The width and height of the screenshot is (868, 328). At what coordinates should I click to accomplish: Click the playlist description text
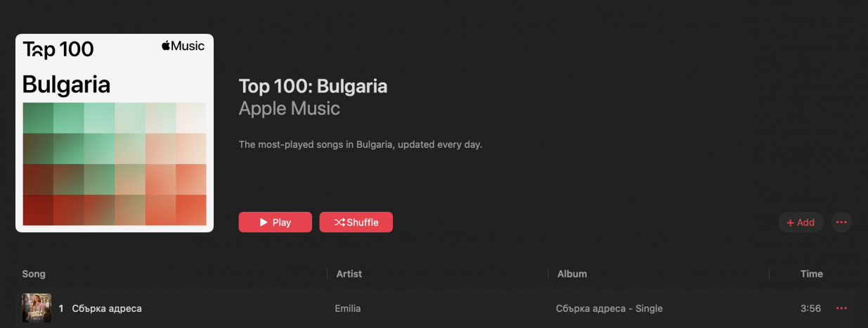(x=361, y=145)
